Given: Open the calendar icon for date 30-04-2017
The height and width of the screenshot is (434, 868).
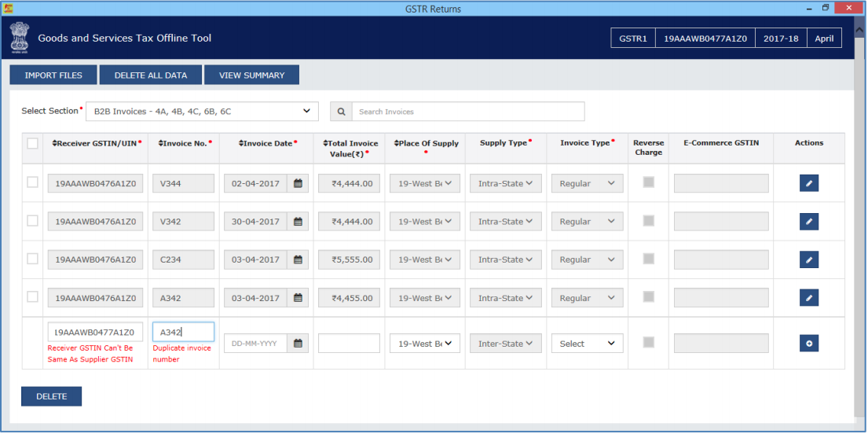Looking at the screenshot, I should [298, 222].
